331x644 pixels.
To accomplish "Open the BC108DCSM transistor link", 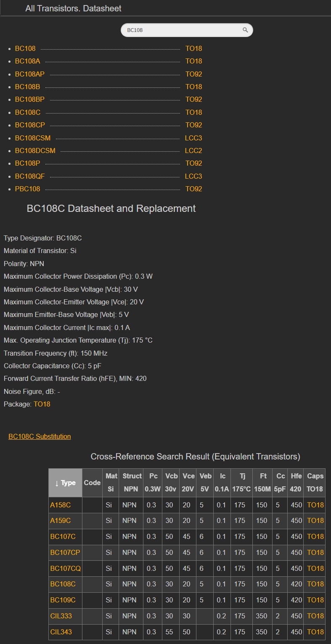I will 35,150.
